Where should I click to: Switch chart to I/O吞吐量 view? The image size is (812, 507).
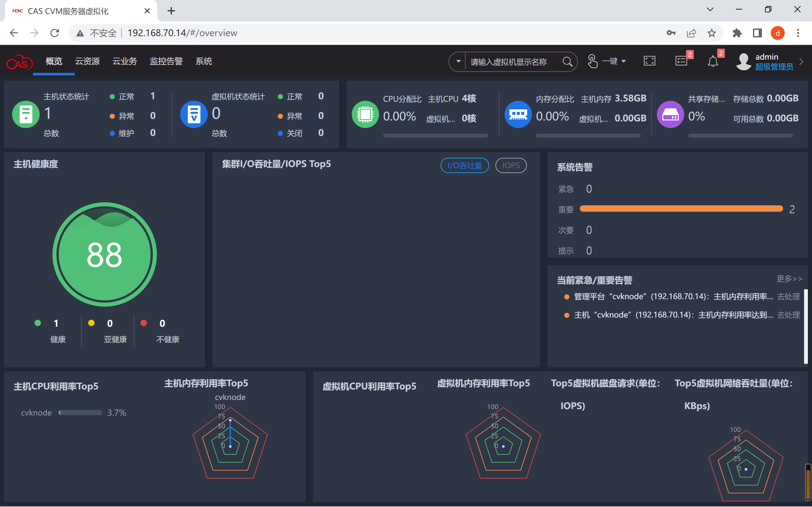click(464, 166)
